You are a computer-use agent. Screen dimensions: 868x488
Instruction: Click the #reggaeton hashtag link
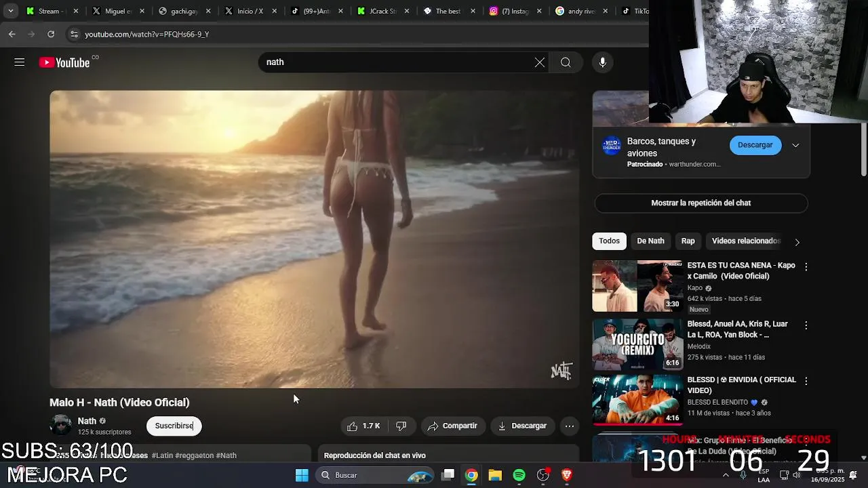(195, 455)
